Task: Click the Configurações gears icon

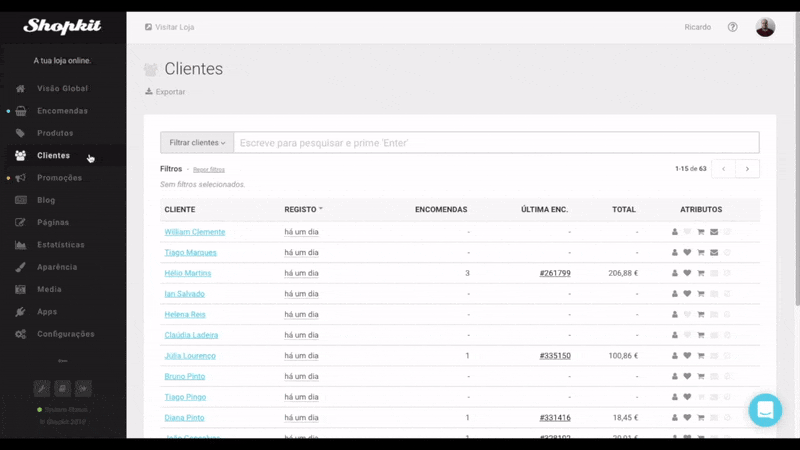Action: 20,334
